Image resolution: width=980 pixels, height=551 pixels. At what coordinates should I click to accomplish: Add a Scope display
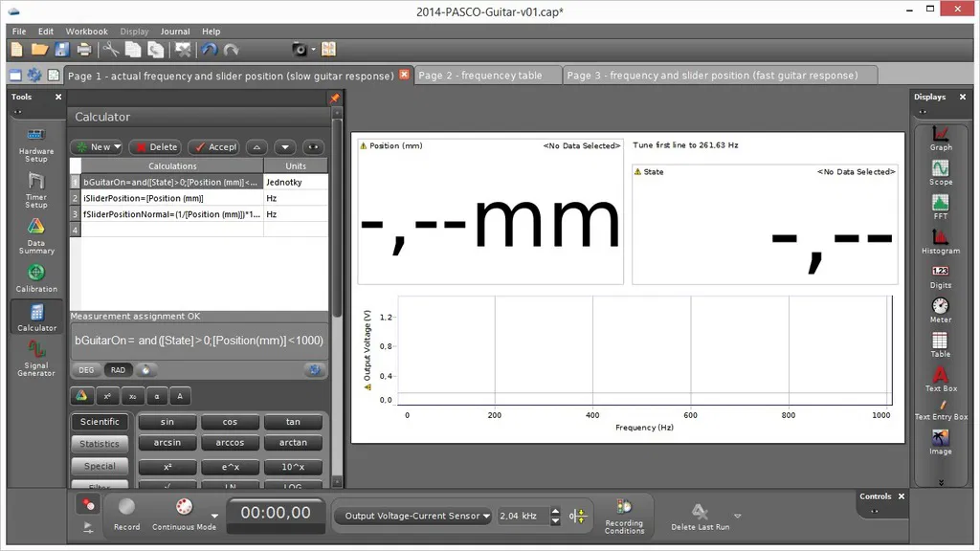[x=940, y=172]
